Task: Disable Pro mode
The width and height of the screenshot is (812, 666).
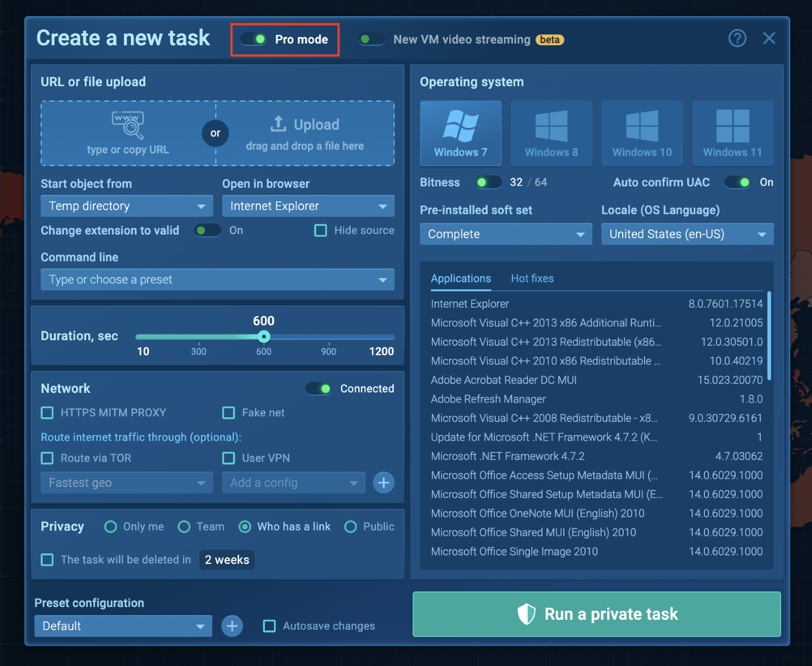Action: tap(254, 39)
